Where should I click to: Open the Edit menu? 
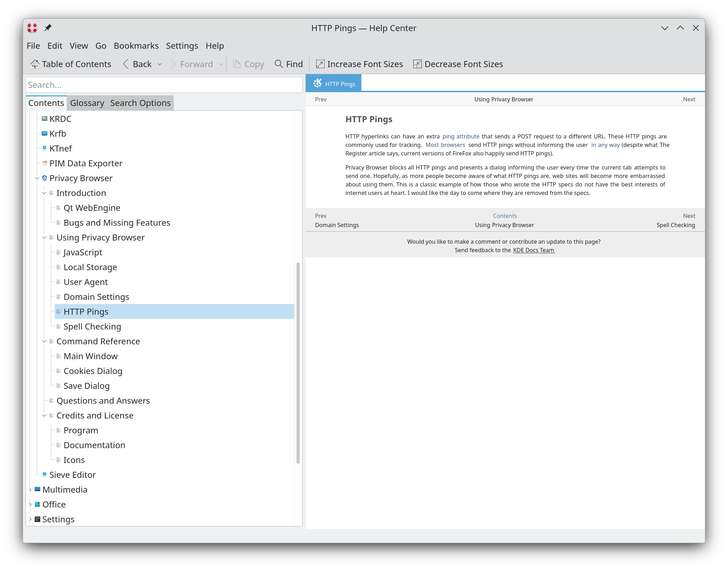[55, 46]
